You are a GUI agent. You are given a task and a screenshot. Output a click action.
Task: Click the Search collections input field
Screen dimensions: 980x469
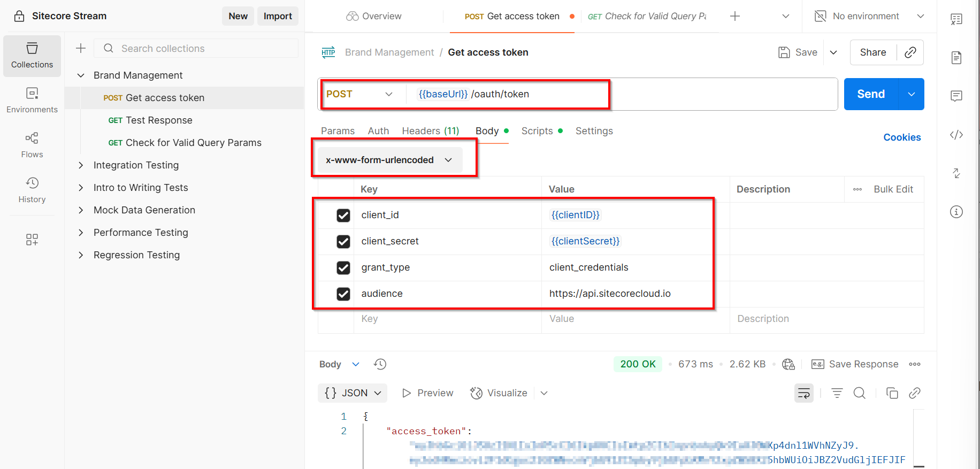point(203,49)
